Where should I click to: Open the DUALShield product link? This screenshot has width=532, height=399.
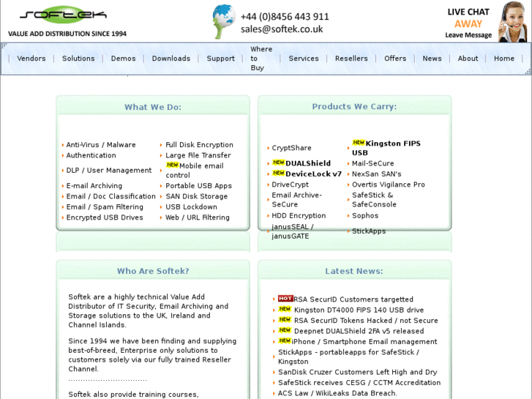coord(308,163)
